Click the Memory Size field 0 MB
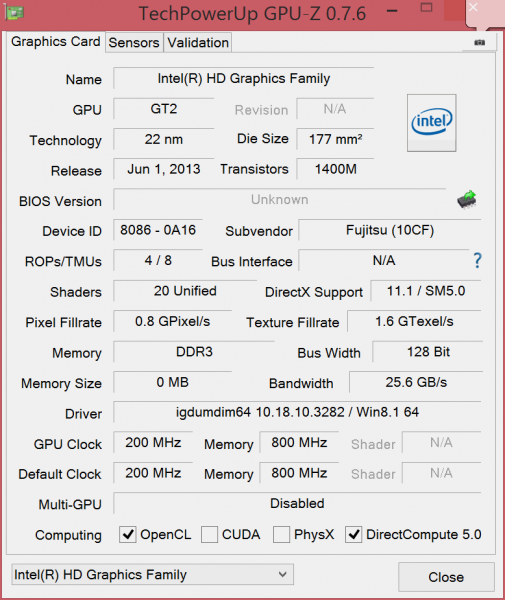The height and width of the screenshot is (600, 505). click(x=173, y=382)
